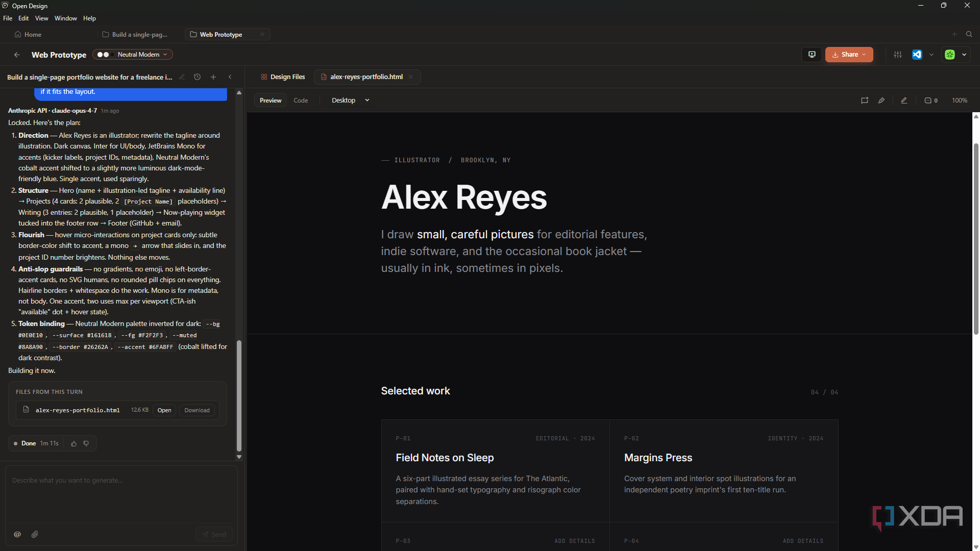This screenshot has width=980, height=551.
Task: Open the tweaks sliders settings icon
Action: 898,55
